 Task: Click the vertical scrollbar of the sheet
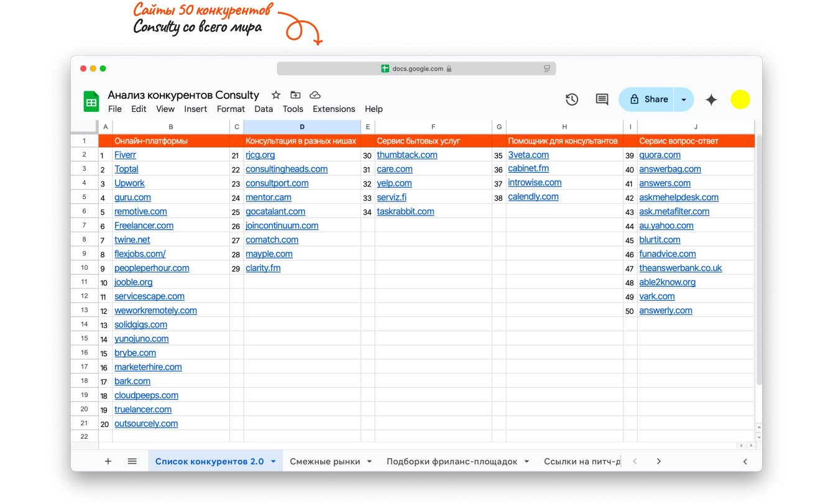tap(758, 261)
